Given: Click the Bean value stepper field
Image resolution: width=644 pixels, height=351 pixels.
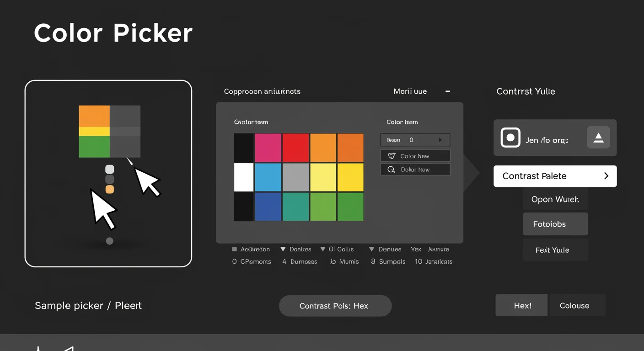Looking at the screenshot, I should 415,140.
